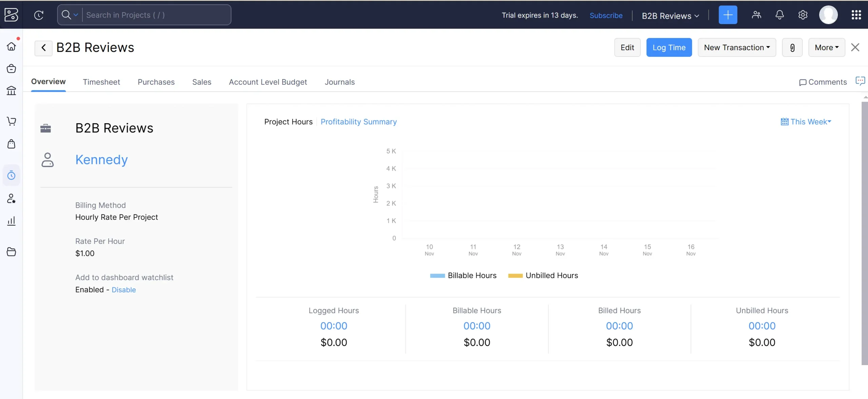Click the Log Time button

(669, 47)
